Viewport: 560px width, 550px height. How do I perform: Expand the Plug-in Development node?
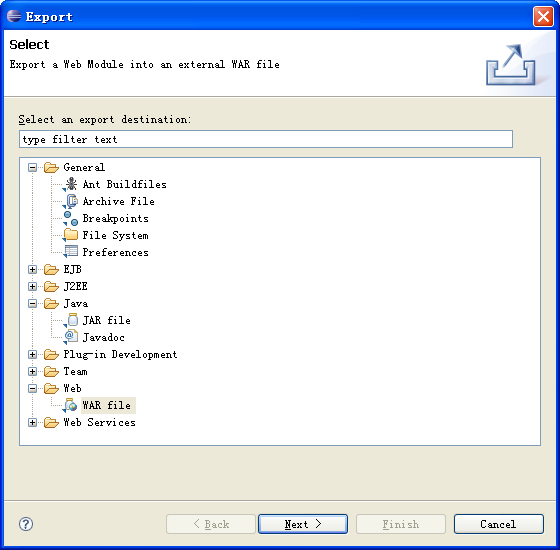pos(32,354)
